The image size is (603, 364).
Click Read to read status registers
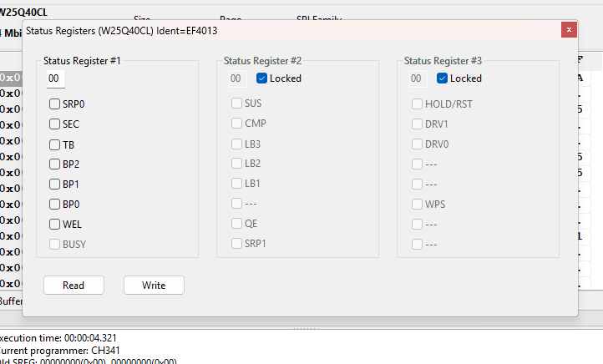click(73, 286)
